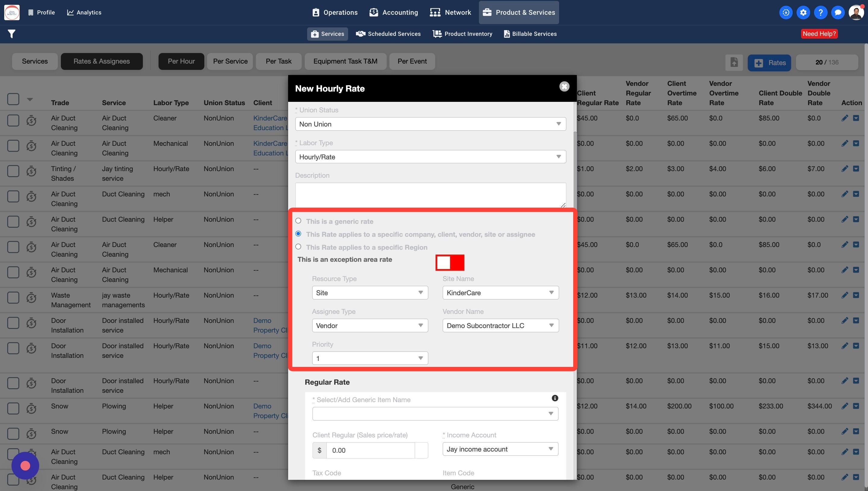The height and width of the screenshot is (491, 868).
Task: Select the 'This is a generic rate' radio
Action: pos(298,221)
